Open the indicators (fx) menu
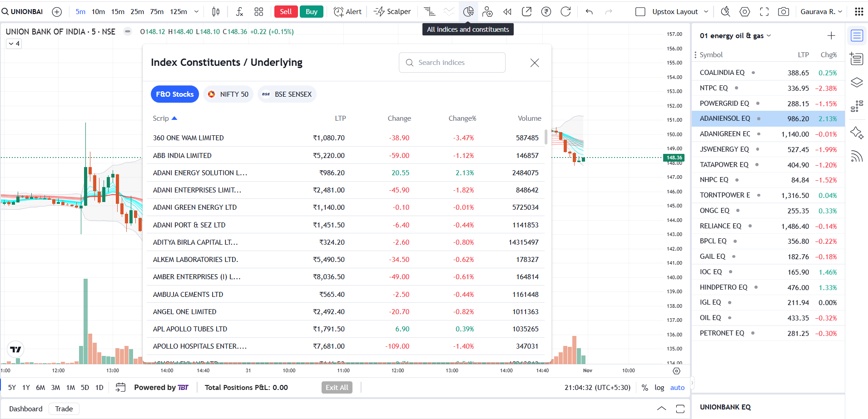The width and height of the screenshot is (868, 419). (x=239, y=12)
